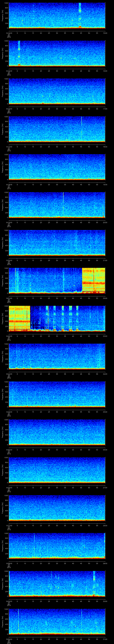Click the 31:00 end time label
This screenshot has width=114, height=644.
click(x=105, y=639)
